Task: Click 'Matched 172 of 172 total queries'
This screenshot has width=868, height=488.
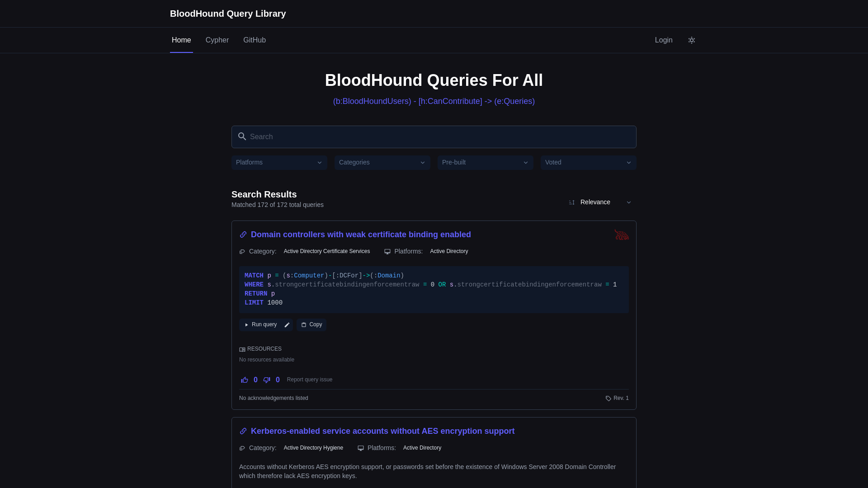Action: 278,205
